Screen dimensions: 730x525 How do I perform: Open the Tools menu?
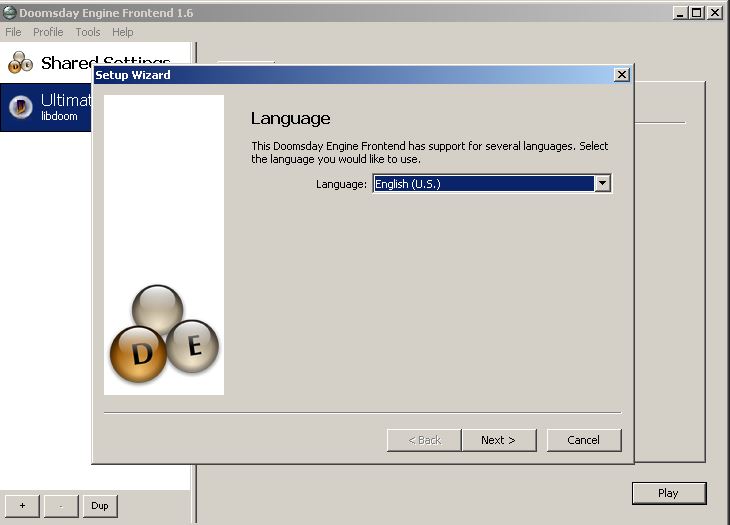coord(88,32)
